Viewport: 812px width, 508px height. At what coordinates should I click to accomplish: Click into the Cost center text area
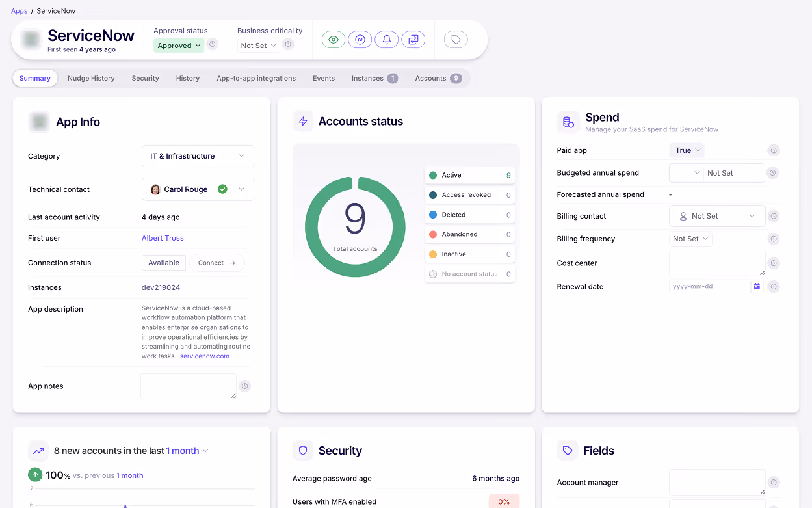[x=717, y=263]
